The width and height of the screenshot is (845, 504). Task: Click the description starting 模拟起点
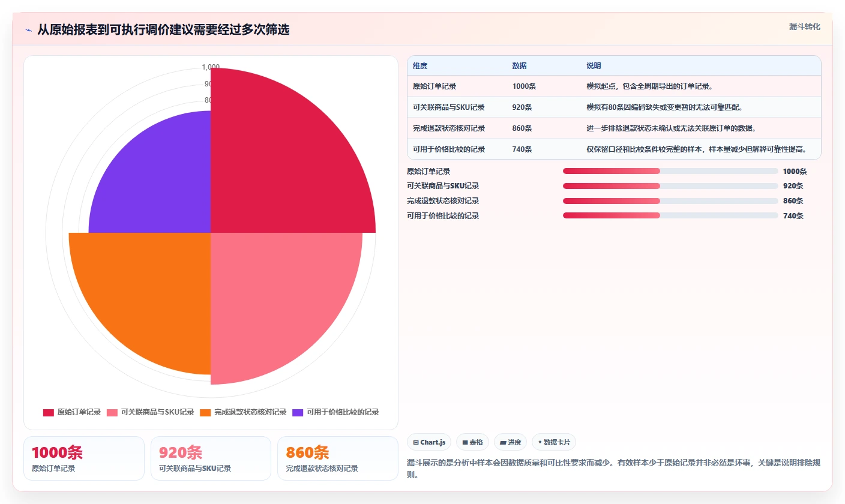649,86
